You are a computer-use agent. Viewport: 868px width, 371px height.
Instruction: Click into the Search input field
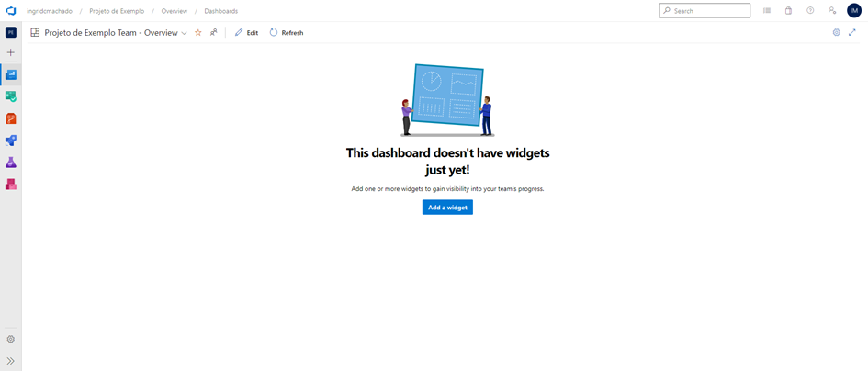709,11
